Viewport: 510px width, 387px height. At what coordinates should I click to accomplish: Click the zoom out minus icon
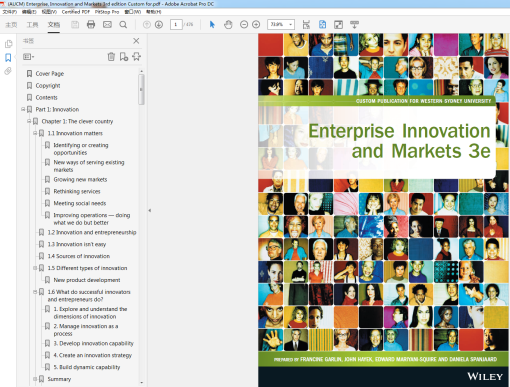coord(244,24)
